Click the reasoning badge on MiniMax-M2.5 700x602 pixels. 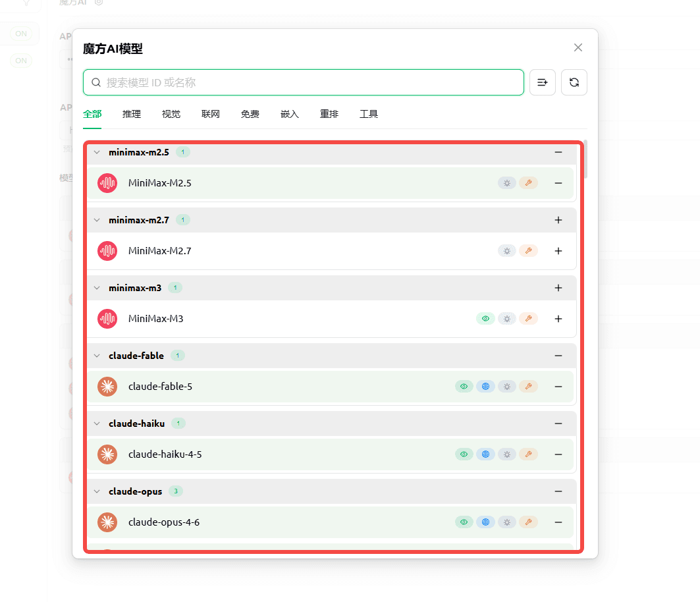pos(507,183)
